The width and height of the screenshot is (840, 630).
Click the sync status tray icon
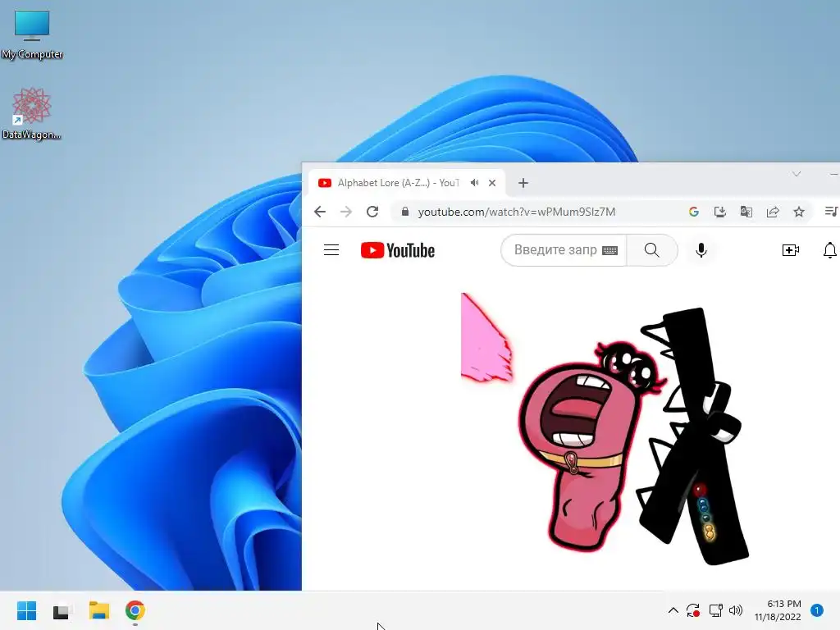(x=693, y=610)
